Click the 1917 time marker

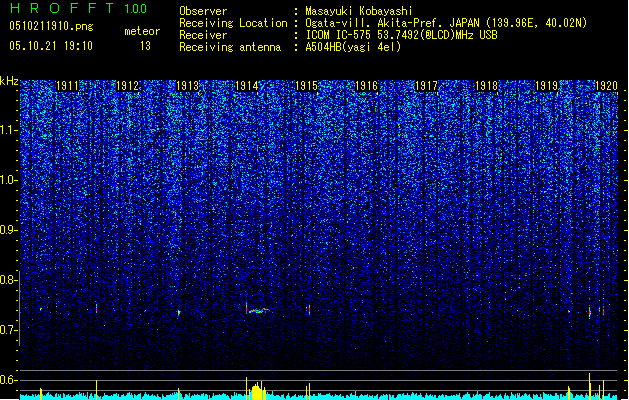pyautogui.click(x=426, y=86)
